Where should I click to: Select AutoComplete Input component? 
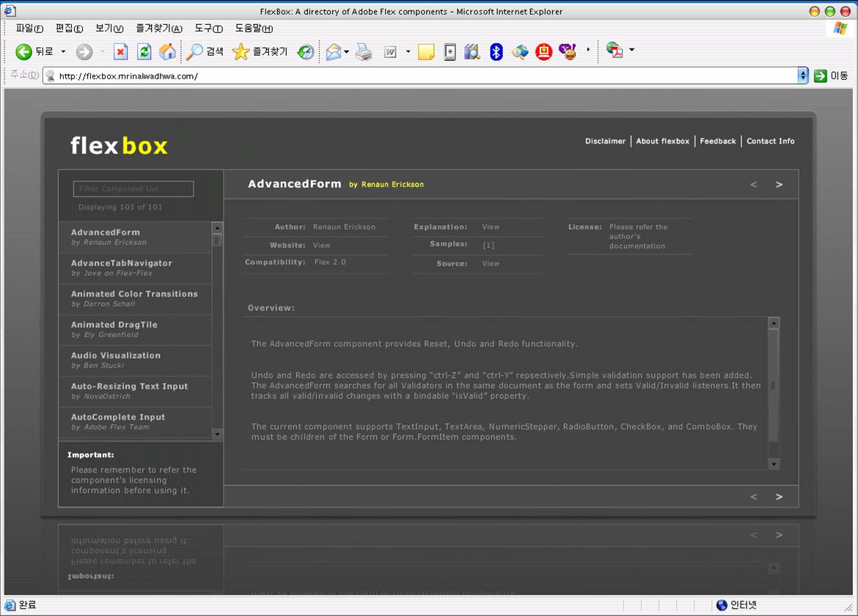click(135, 422)
